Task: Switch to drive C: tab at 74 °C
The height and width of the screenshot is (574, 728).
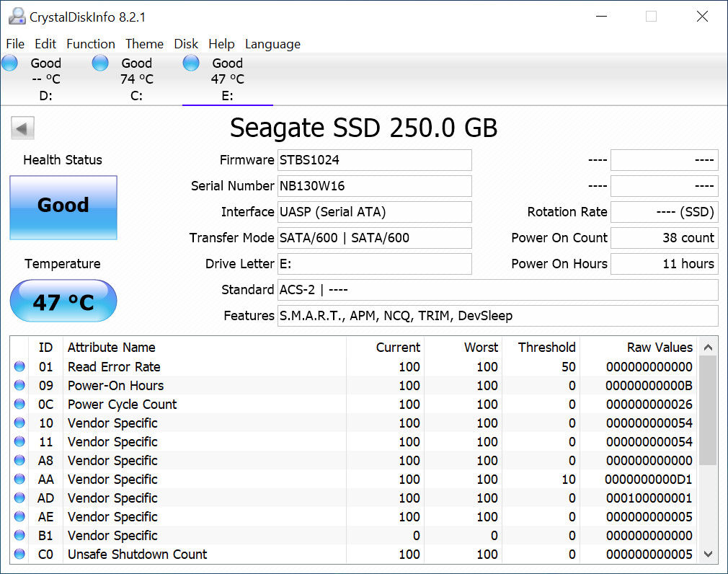Action: [136, 79]
